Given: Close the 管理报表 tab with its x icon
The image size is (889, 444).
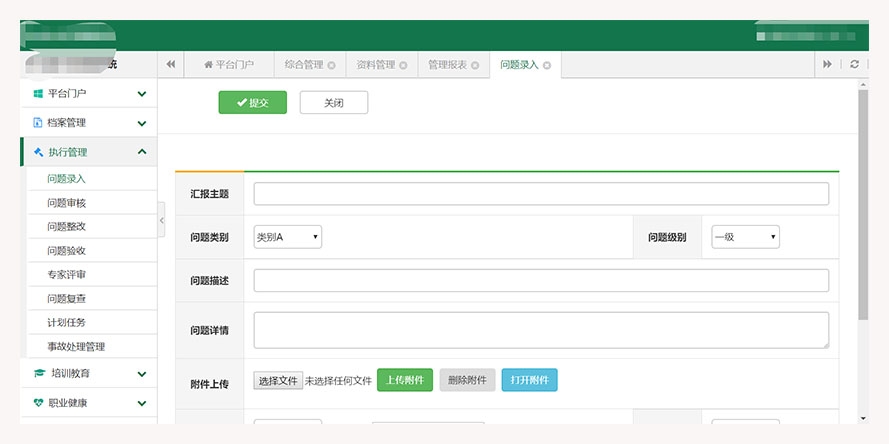Looking at the screenshot, I should coord(475,65).
